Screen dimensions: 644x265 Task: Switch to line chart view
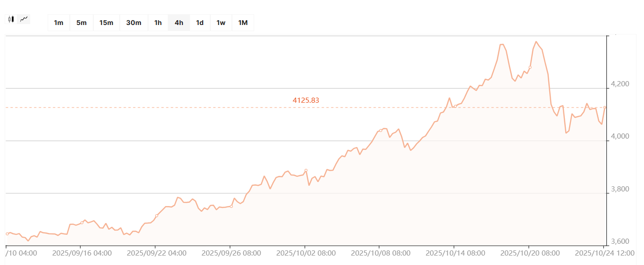click(24, 19)
